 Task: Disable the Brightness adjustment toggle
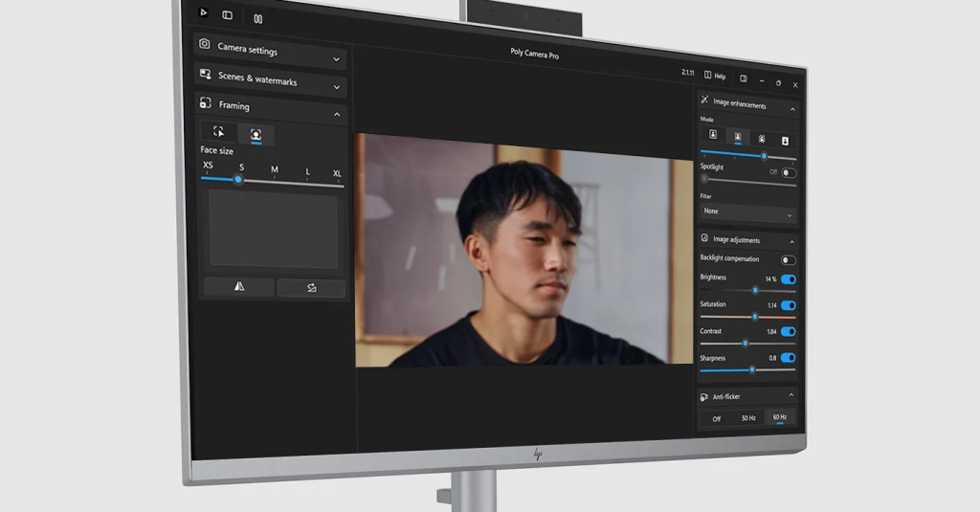[789, 279]
